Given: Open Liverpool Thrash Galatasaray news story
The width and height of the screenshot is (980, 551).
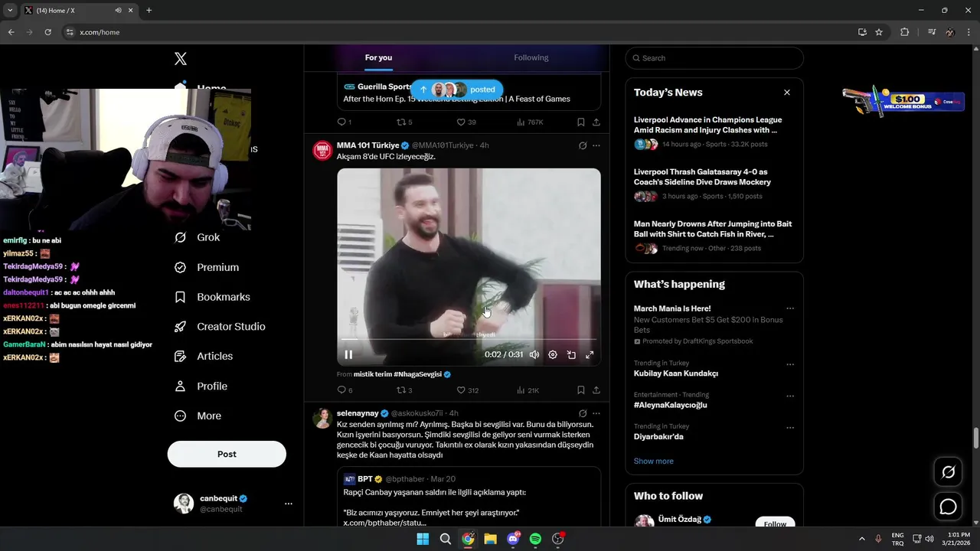Looking at the screenshot, I should [x=702, y=177].
